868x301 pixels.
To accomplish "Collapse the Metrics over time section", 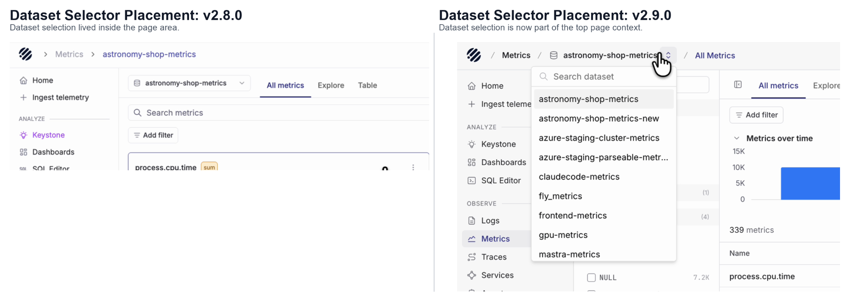I will pos(737,138).
